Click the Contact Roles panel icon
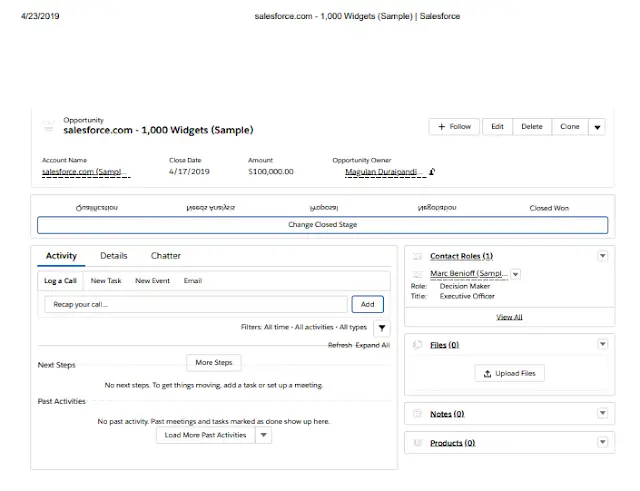Image resolution: width=640 pixels, height=491 pixels. click(x=417, y=256)
